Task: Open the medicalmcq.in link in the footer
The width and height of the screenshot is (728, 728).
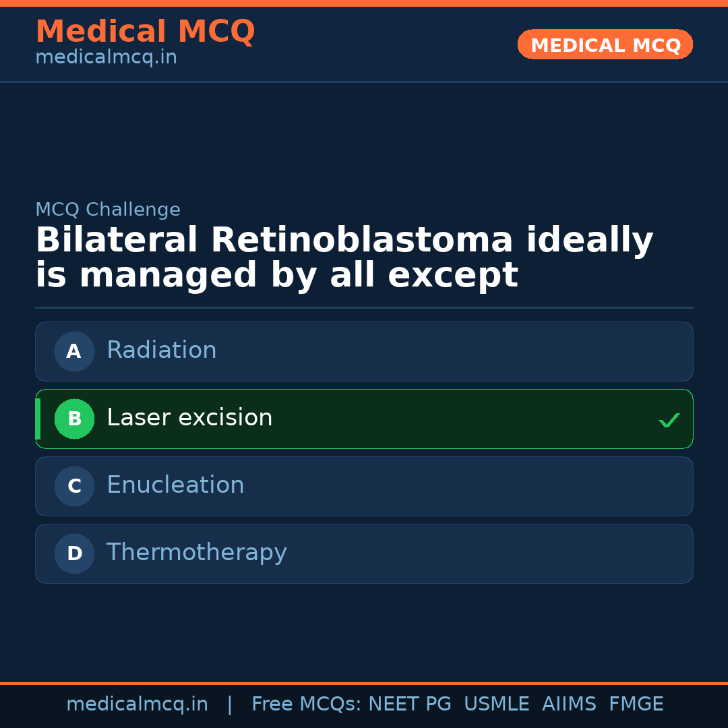Action: click(x=137, y=704)
